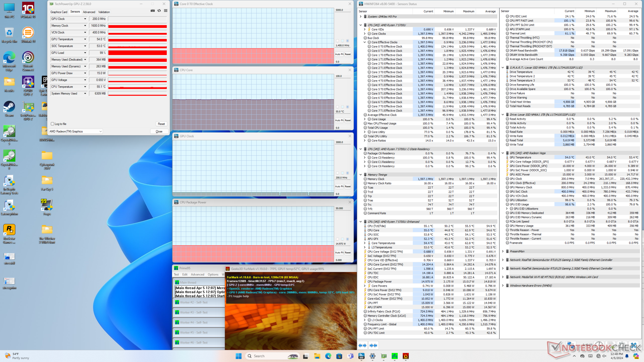This screenshot has width=644, height=362.
Task: Open the Prime95 Options menu
Action: [x=213, y=275]
